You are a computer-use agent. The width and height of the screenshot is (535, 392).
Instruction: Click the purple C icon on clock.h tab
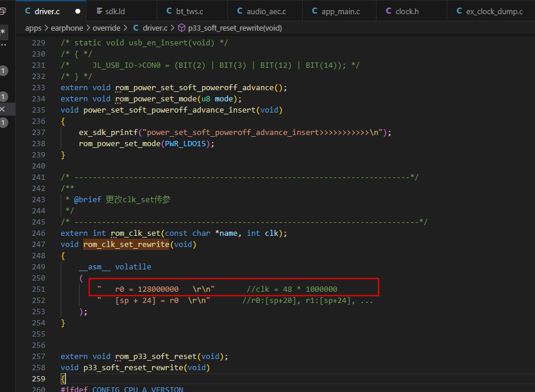pyautogui.click(x=389, y=11)
